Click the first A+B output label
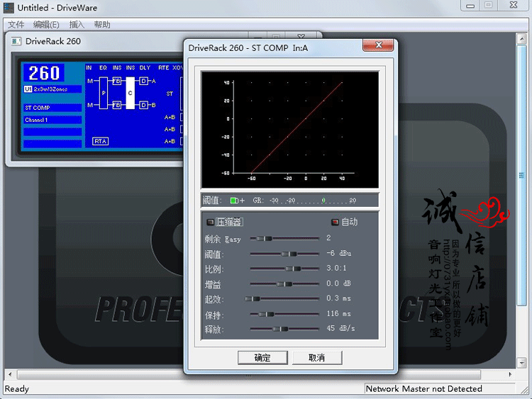Screen dimensions: 532x399 tap(170, 118)
